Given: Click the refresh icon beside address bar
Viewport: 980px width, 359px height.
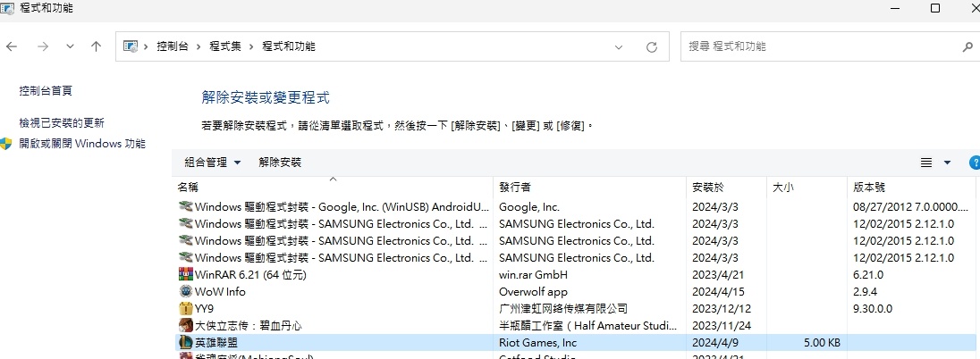Looking at the screenshot, I should 652,46.
